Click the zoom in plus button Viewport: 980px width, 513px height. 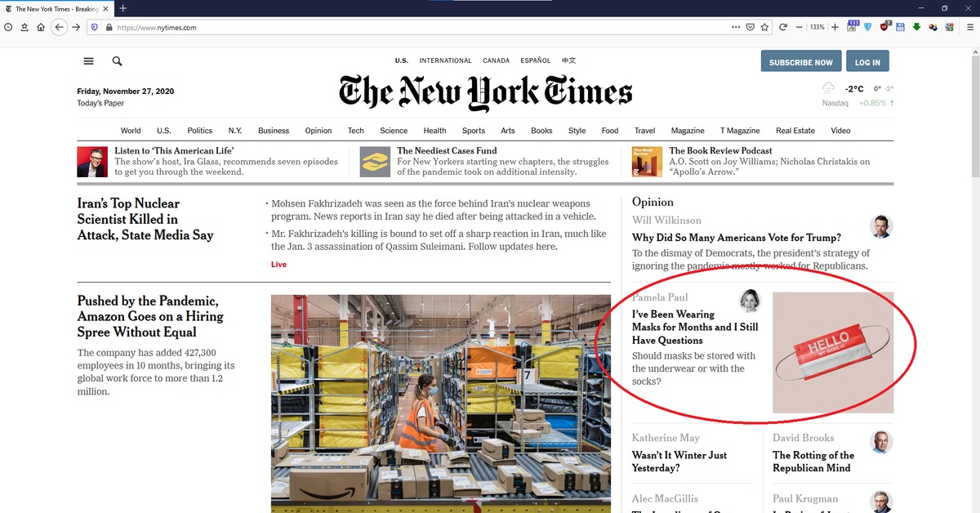coord(835,27)
